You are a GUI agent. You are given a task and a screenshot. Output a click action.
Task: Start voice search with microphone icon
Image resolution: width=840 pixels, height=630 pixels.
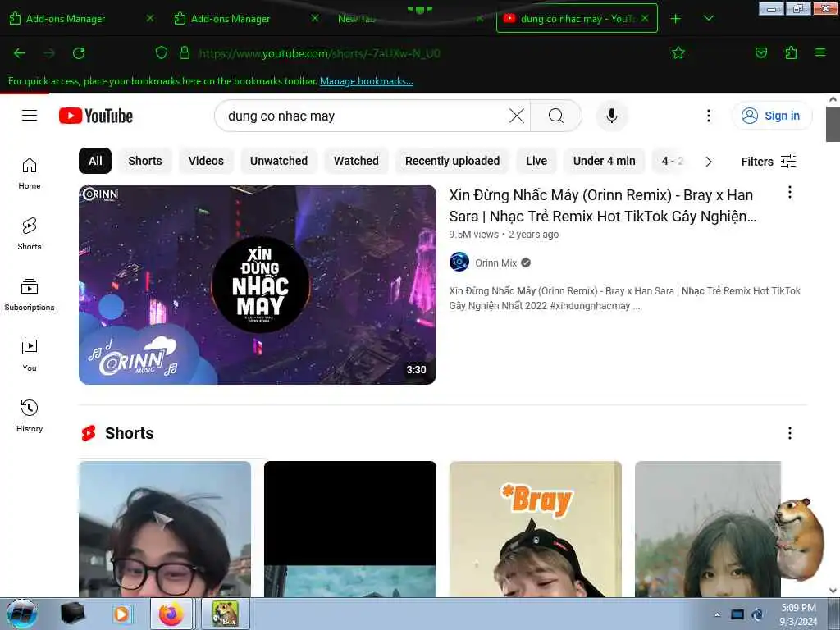coord(612,116)
